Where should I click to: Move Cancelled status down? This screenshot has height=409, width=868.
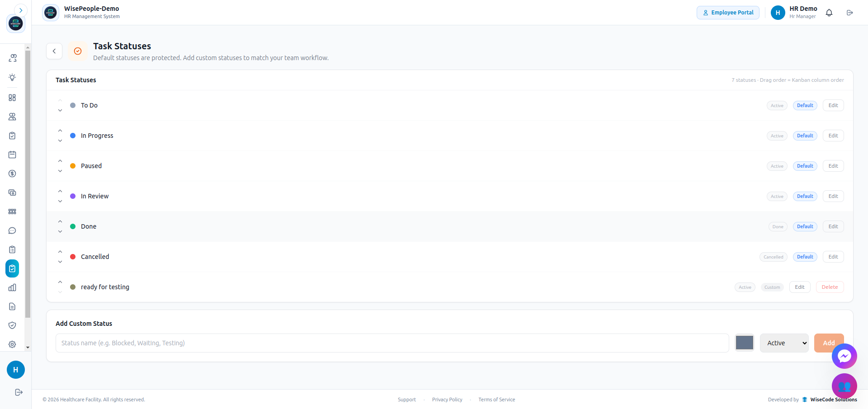[x=60, y=262]
